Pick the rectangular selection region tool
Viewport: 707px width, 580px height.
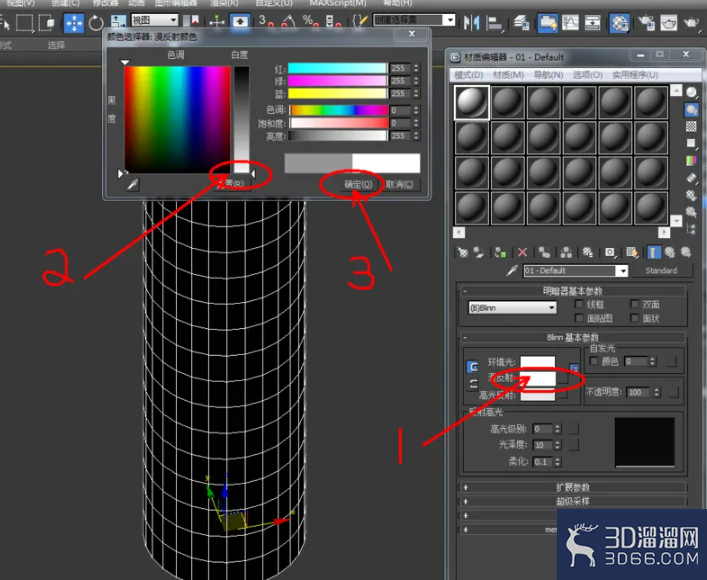tap(25, 23)
